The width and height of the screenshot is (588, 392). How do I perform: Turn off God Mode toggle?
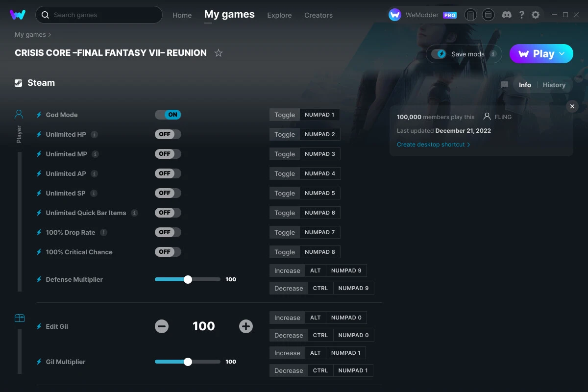tap(168, 115)
